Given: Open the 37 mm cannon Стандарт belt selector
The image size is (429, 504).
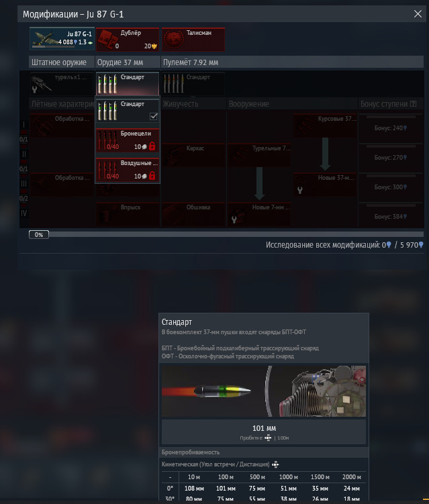Looking at the screenshot, I should (127, 84).
